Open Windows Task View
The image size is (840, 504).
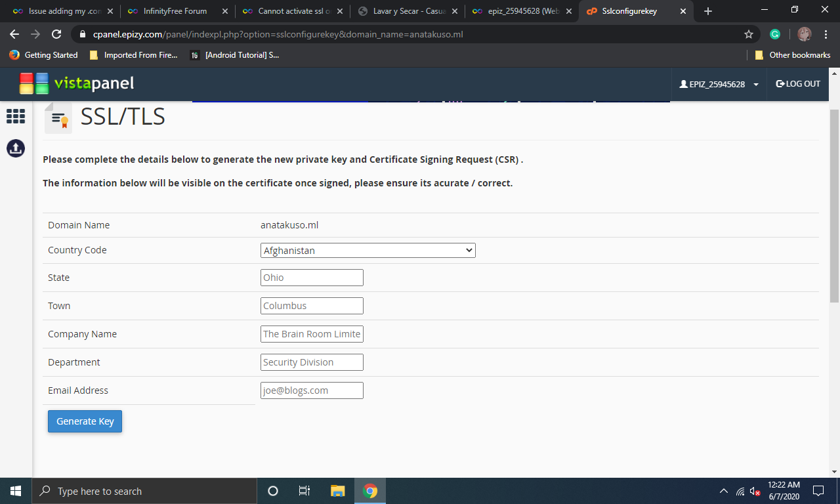click(x=304, y=491)
